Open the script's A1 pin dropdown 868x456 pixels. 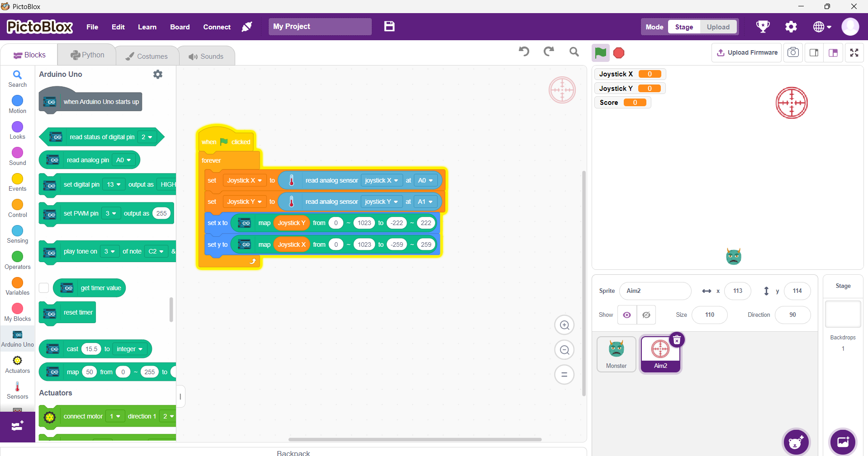(x=425, y=202)
